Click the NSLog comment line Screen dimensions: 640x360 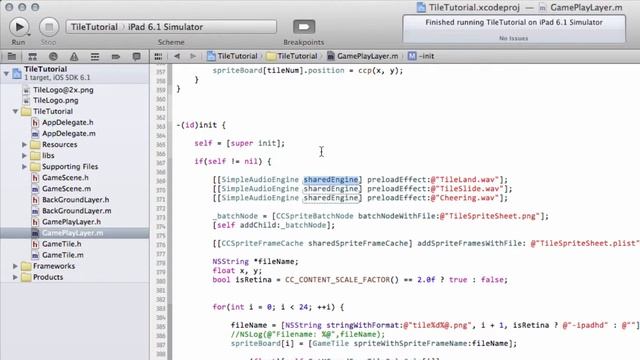[308, 334]
